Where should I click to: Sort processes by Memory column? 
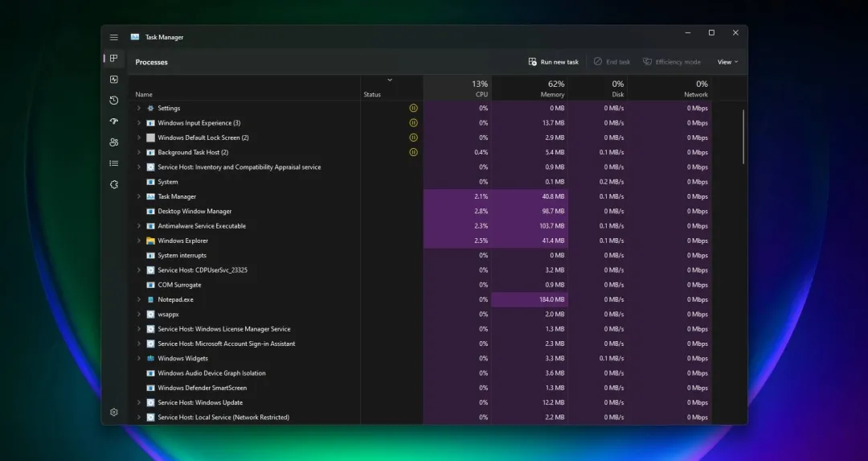pos(530,88)
